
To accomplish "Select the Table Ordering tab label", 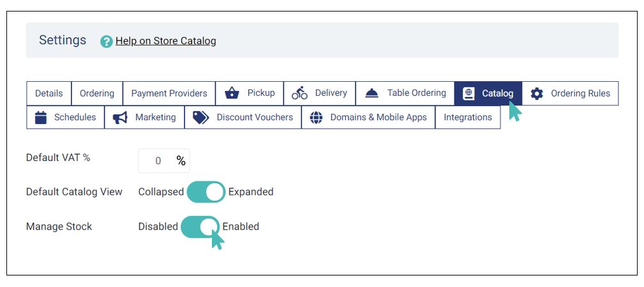I will click(x=417, y=93).
